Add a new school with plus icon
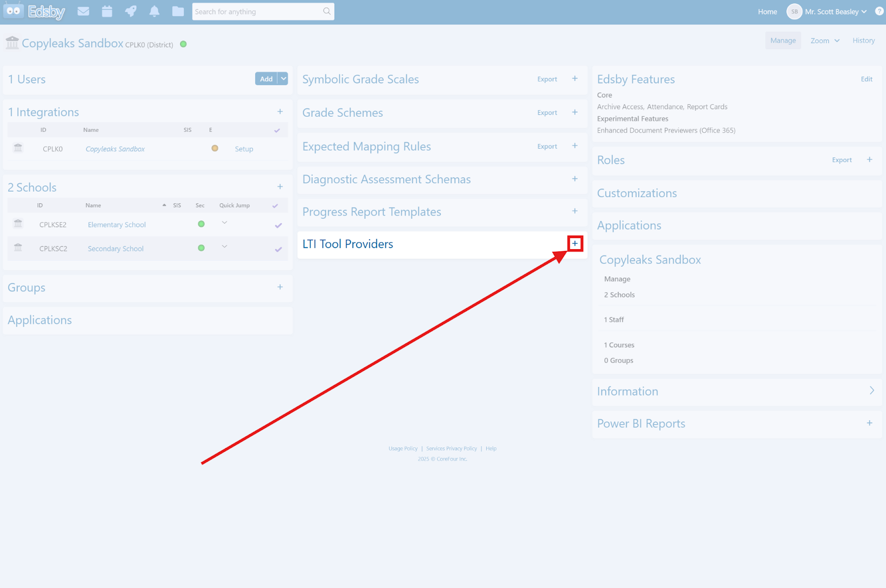Screen dimensions: 886x588 (x=280, y=187)
